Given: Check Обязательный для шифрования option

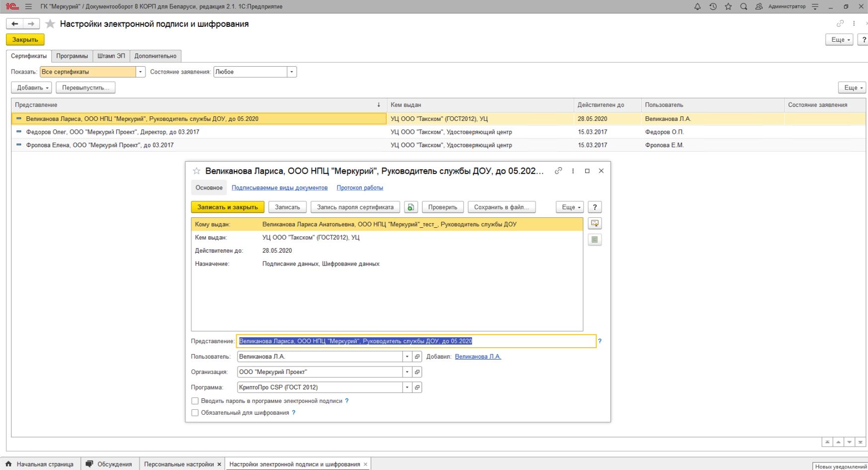Looking at the screenshot, I should pyautogui.click(x=195, y=413).
